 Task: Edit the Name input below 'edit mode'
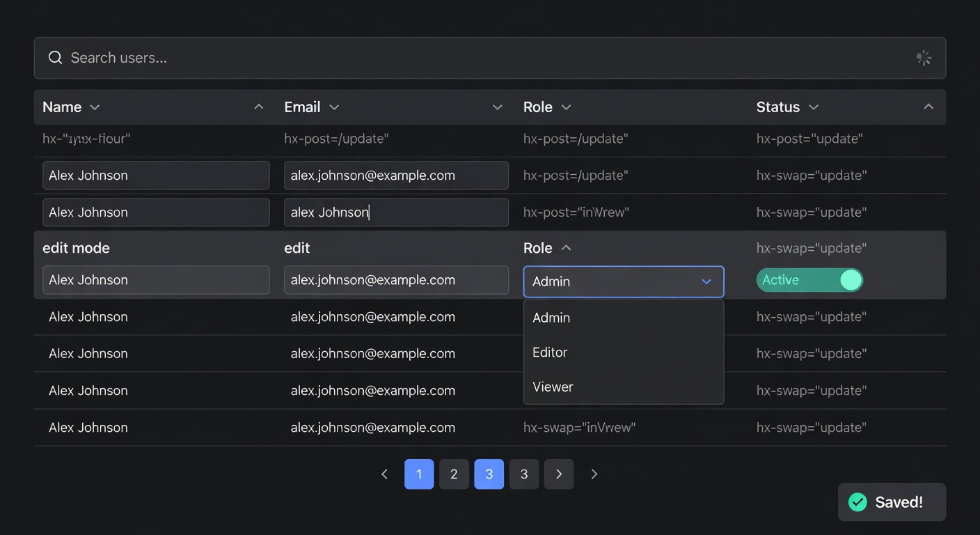tap(156, 280)
